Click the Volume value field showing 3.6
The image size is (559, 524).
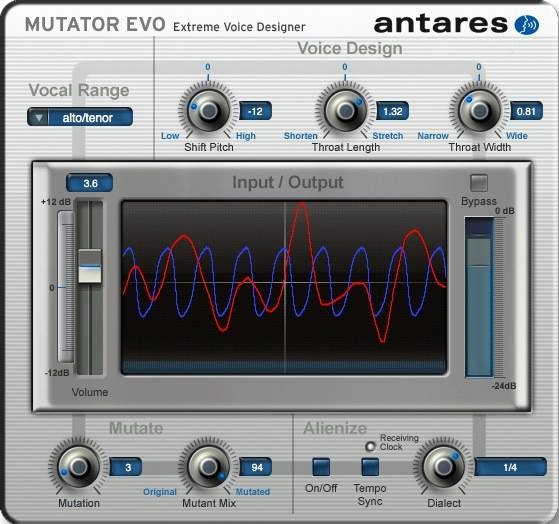coord(90,183)
